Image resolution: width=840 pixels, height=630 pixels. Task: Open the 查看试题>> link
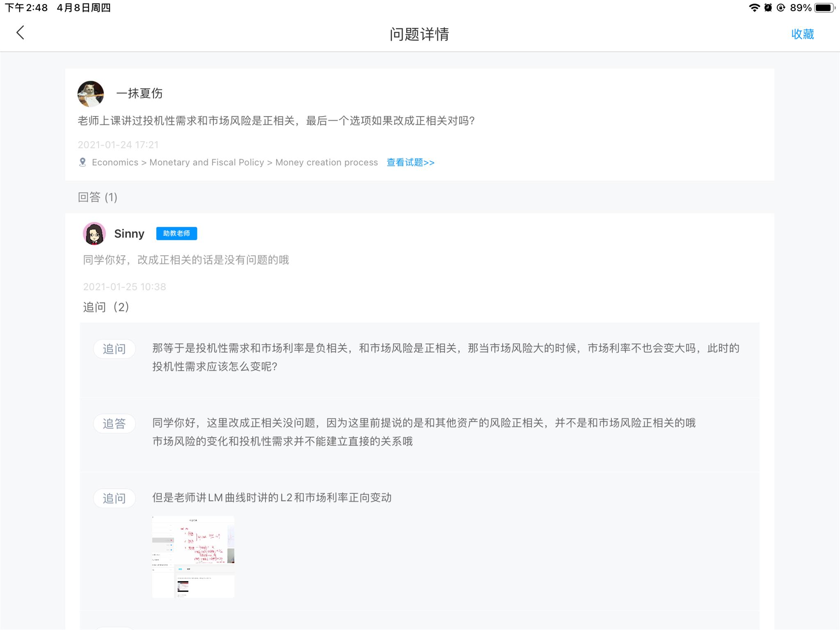pos(410,162)
